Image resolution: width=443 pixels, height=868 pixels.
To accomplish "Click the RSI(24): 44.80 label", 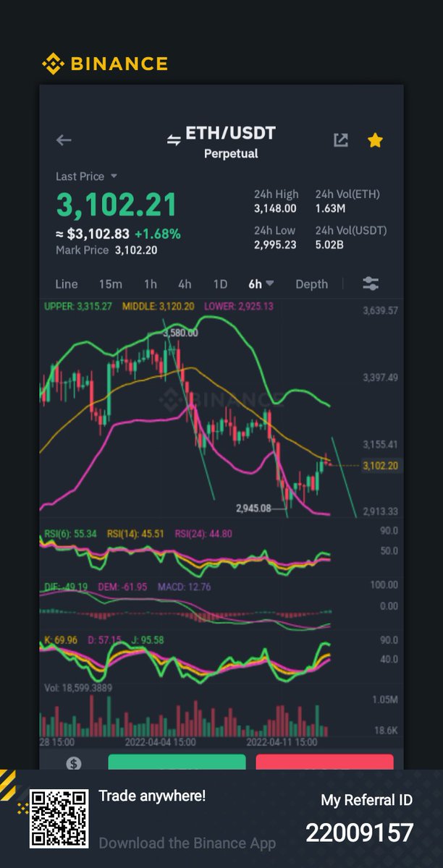I will [x=203, y=535].
